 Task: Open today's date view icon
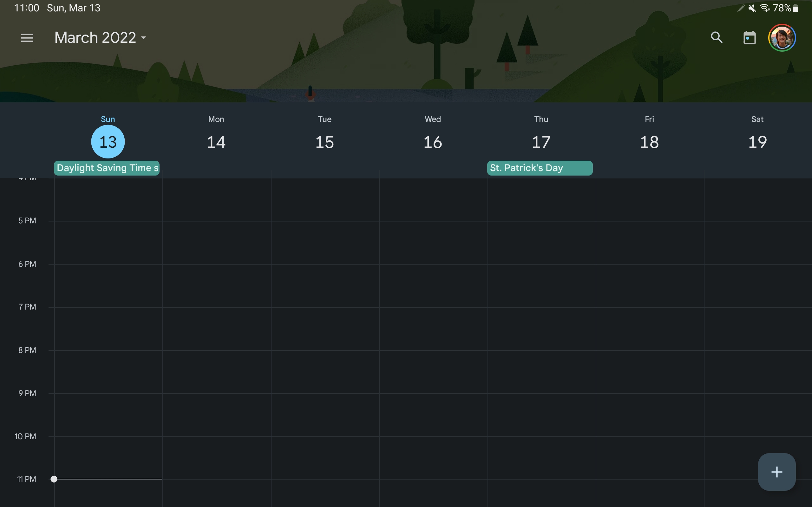point(749,37)
